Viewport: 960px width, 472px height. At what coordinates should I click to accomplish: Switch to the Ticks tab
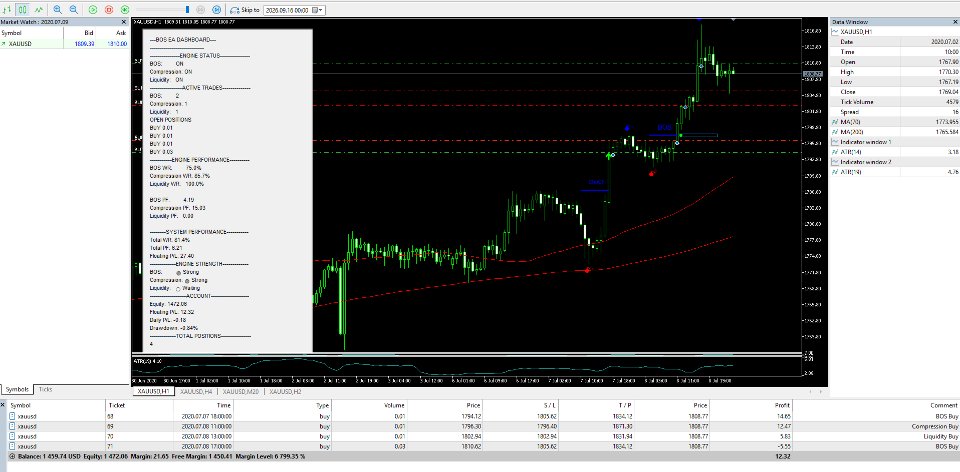[45, 389]
